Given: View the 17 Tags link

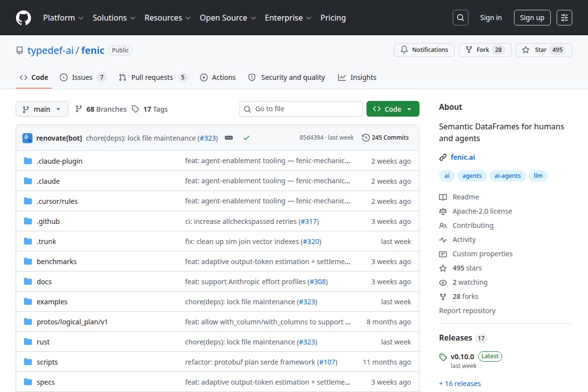Looking at the screenshot, I should pyautogui.click(x=150, y=109).
